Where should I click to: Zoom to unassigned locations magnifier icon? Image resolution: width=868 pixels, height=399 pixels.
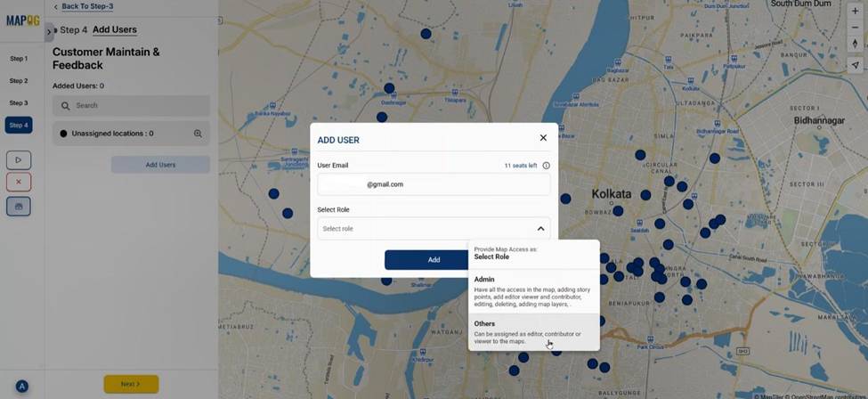pyautogui.click(x=198, y=134)
